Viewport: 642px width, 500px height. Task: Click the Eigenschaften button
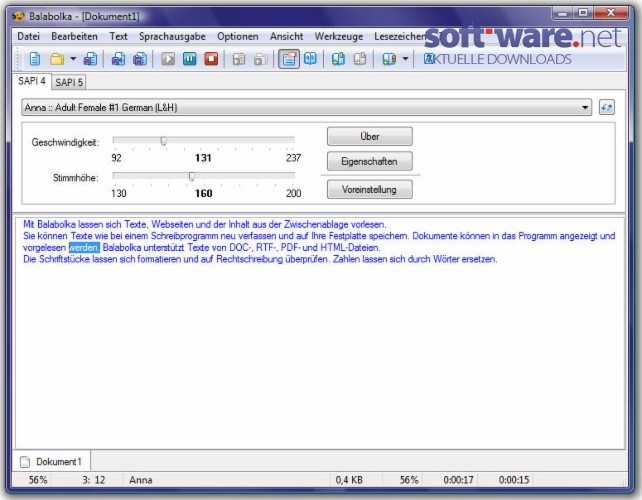369,161
